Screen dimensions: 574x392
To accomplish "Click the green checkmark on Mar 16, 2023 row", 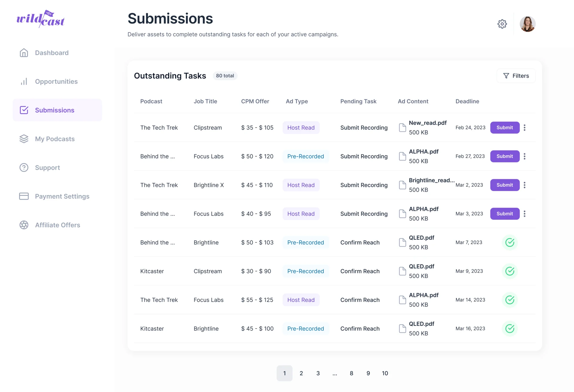I will point(510,329).
